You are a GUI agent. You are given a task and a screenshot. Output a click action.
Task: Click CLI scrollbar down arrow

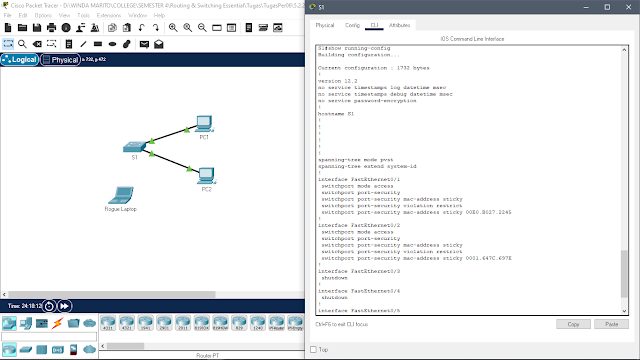coord(624,311)
